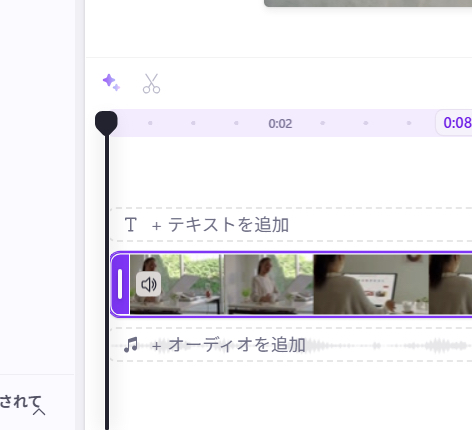Click the playhead handle on the ruler
Screen dimensions: 472x430
coord(106,123)
